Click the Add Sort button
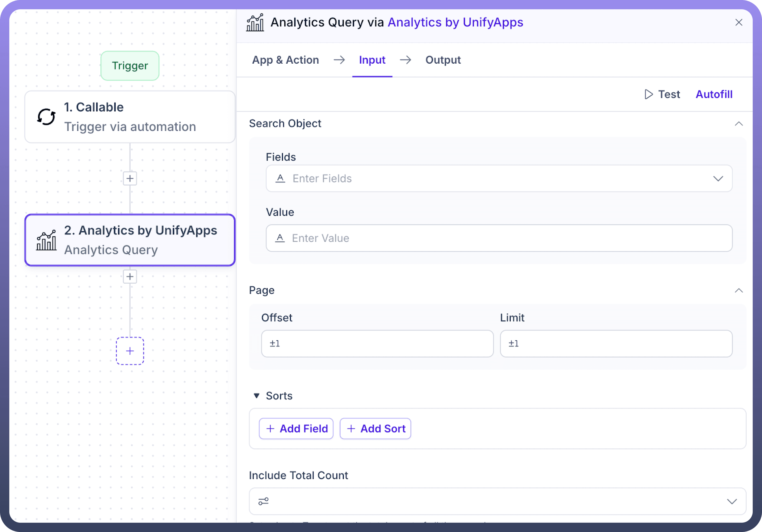This screenshot has height=532, width=762. pos(375,428)
